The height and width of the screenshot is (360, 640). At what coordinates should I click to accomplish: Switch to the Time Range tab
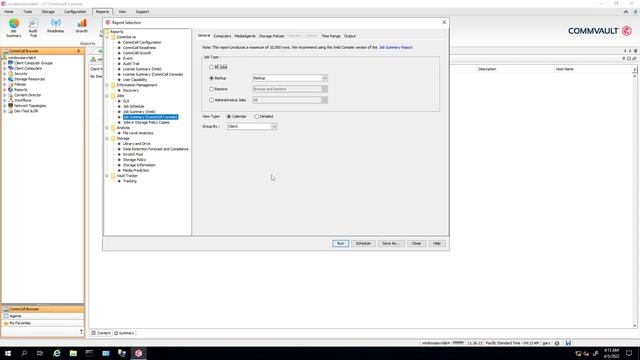click(331, 36)
